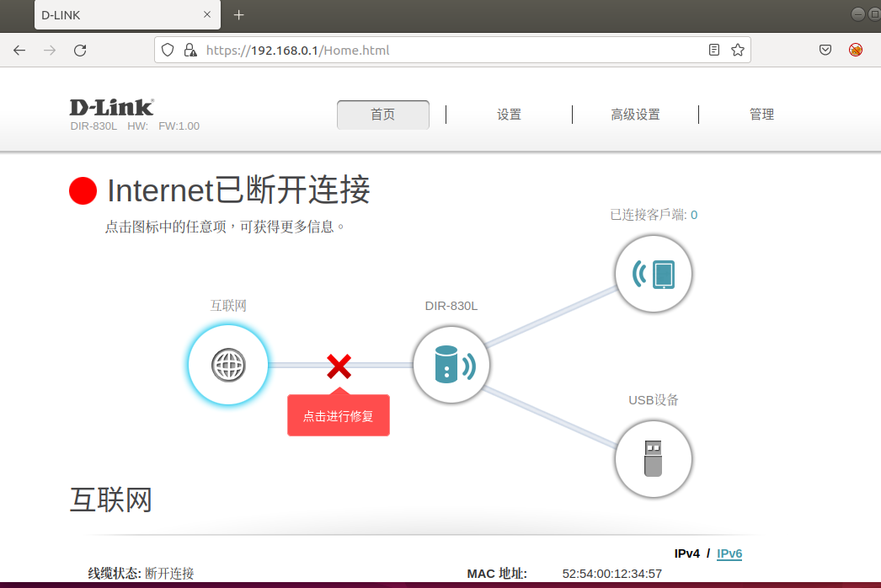The width and height of the screenshot is (881, 588).
Task: Click the red status indicator dot
Action: [x=83, y=190]
